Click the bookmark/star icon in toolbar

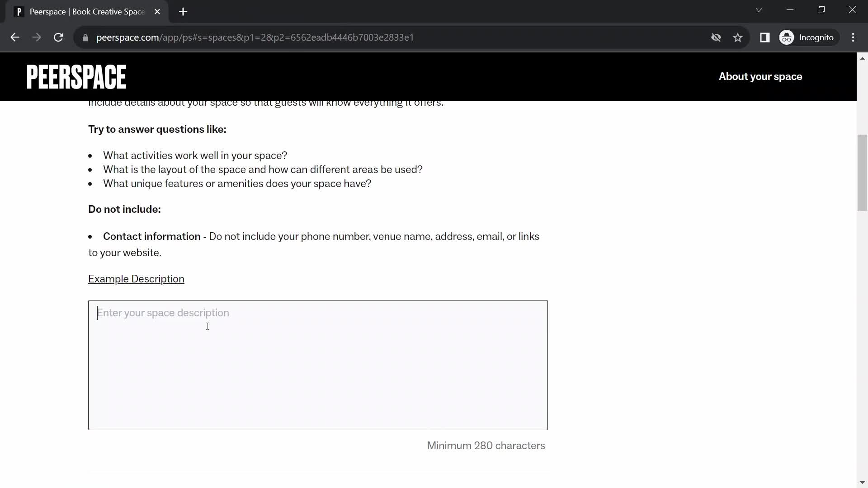click(738, 37)
